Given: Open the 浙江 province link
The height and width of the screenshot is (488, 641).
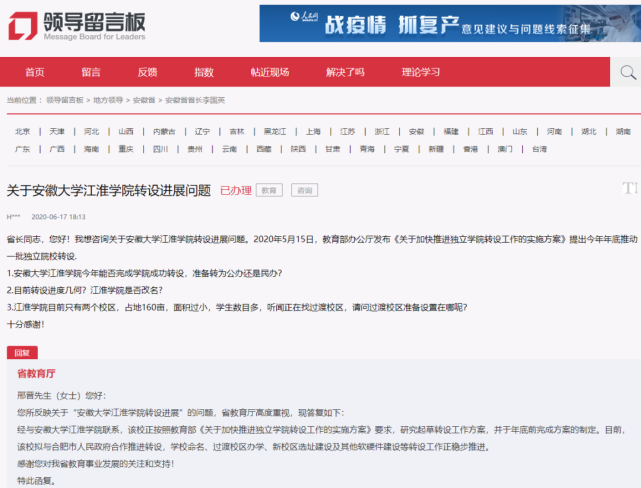Looking at the screenshot, I should click(382, 132).
